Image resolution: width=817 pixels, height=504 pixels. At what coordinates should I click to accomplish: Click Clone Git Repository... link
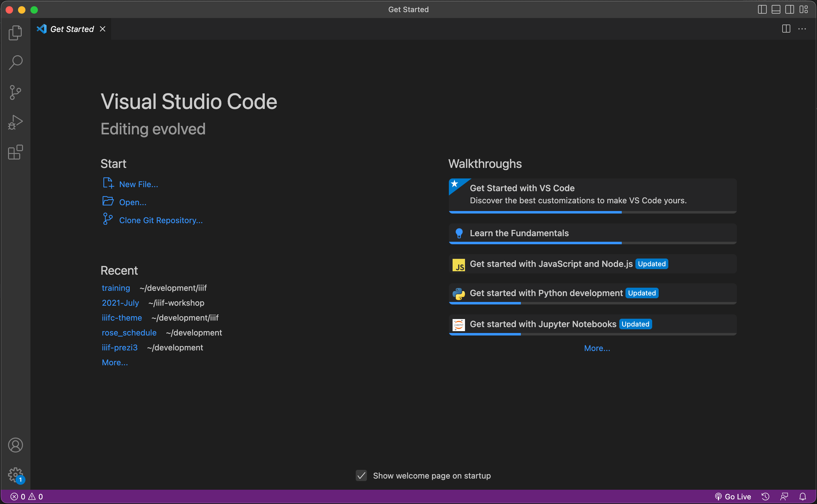(x=161, y=220)
